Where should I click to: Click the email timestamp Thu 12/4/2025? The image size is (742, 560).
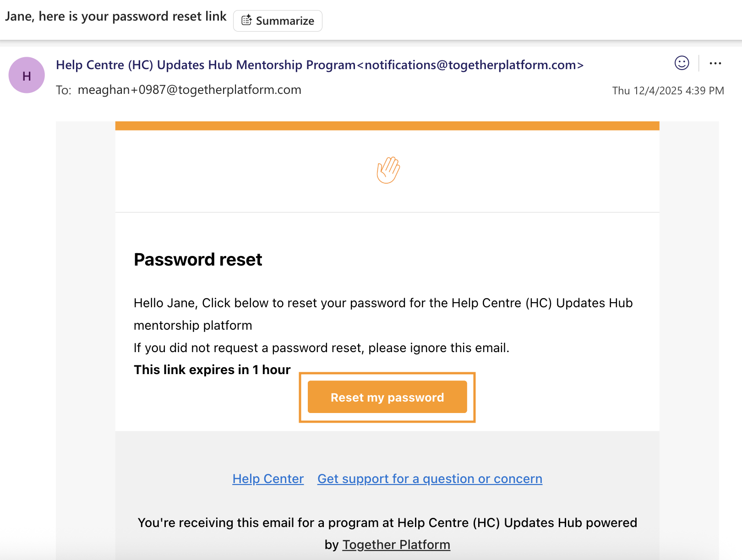point(668,91)
